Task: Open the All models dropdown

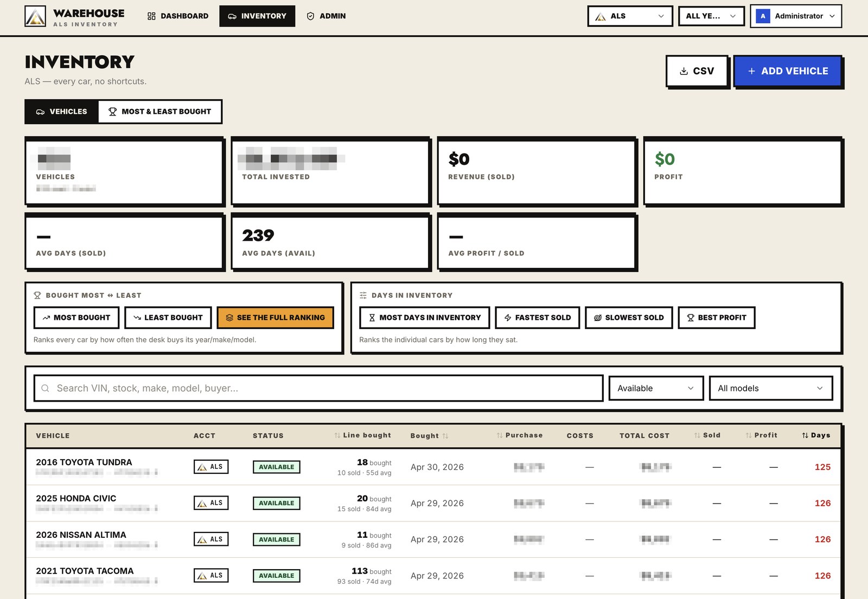Action: pos(771,388)
